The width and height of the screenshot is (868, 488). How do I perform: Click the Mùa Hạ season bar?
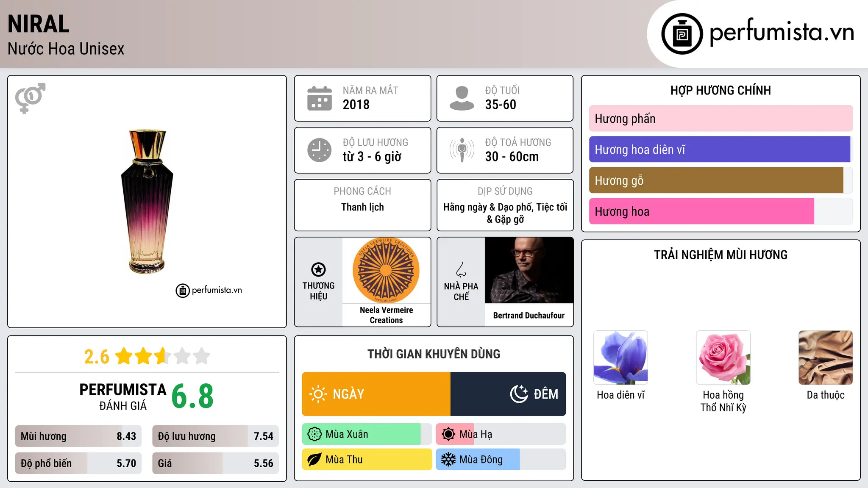501,434
